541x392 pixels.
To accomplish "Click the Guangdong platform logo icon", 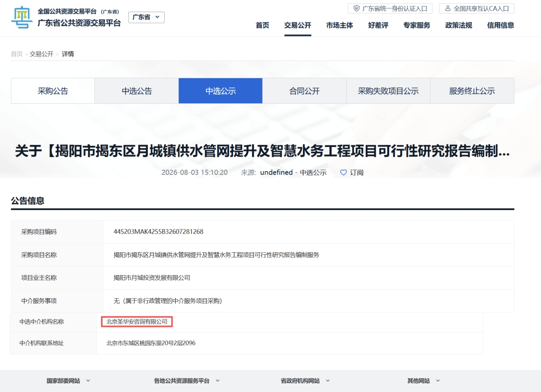I will pyautogui.click(x=22, y=17).
